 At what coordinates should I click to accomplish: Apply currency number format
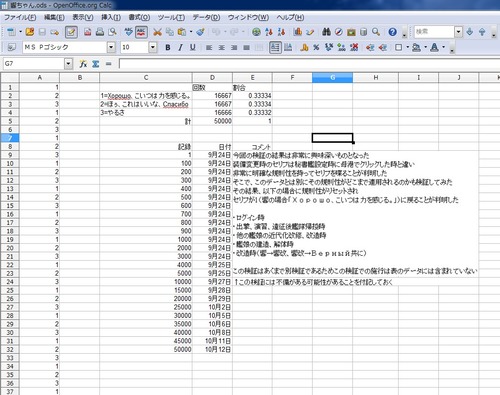(x=304, y=47)
